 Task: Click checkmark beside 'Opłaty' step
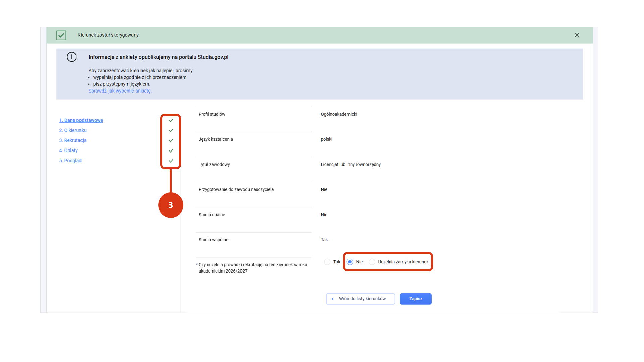[x=171, y=150]
